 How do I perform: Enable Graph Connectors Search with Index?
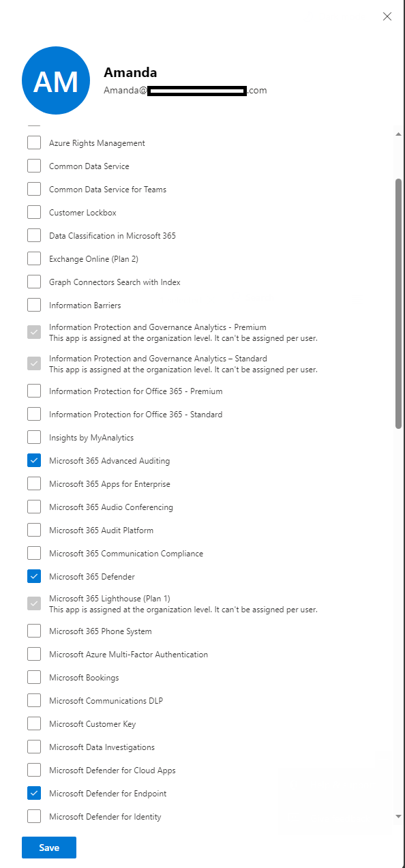click(x=33, y=281)
